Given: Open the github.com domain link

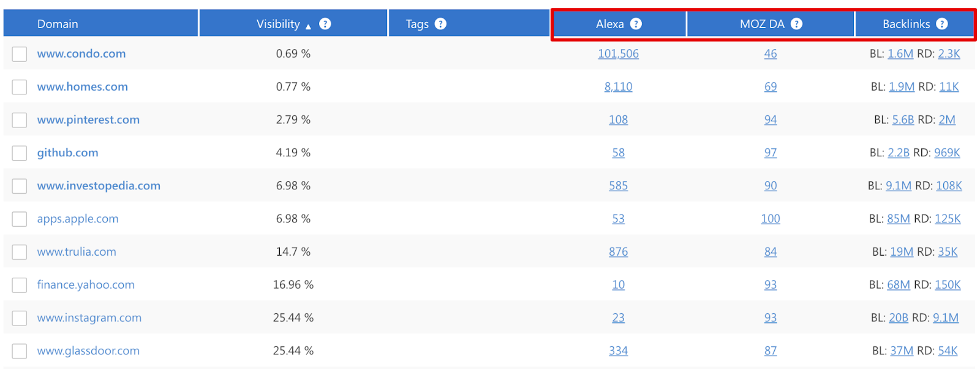Looking at the screenshot, I should pos(67,153).
